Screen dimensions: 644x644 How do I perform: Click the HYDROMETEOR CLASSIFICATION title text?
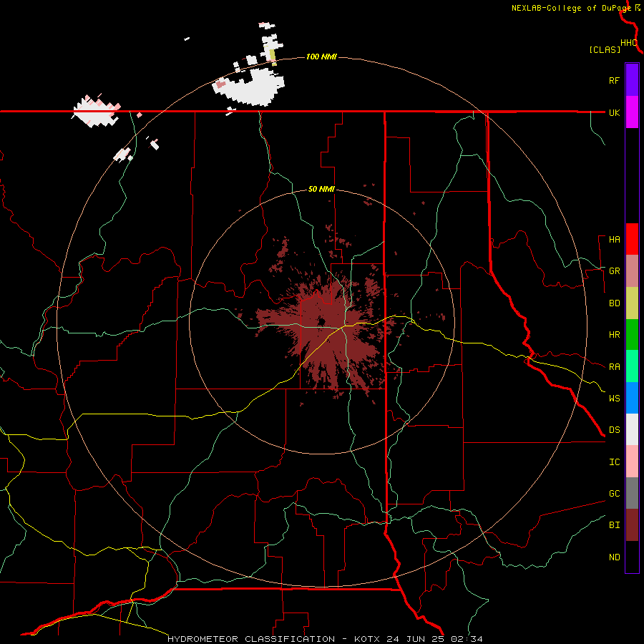click(251, 639)
